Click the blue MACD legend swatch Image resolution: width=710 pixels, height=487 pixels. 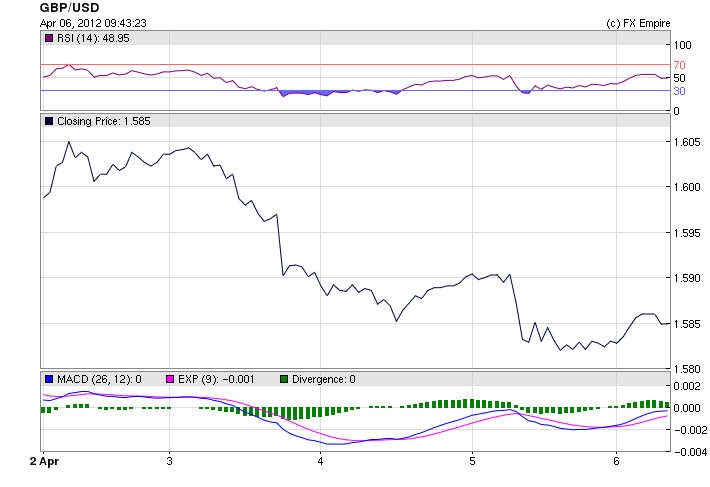49,379
